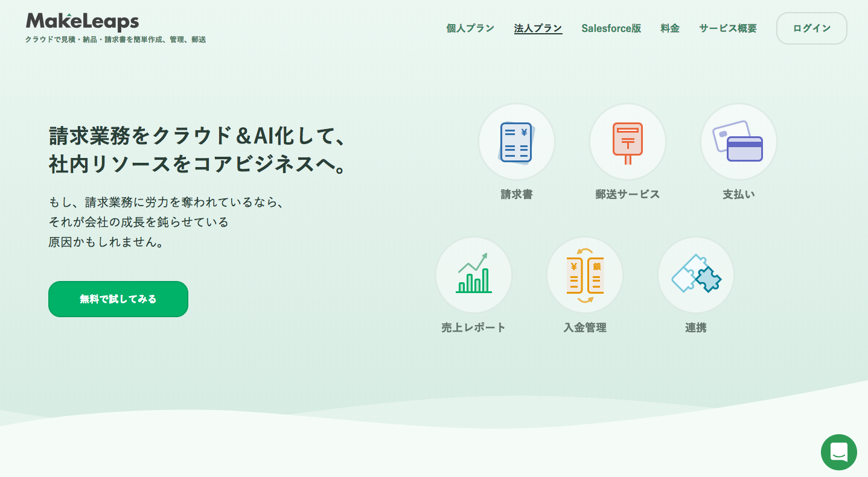Click the puzzle piece icon for 連携
The height and width of the screenshot is (477, 868).
696,275
